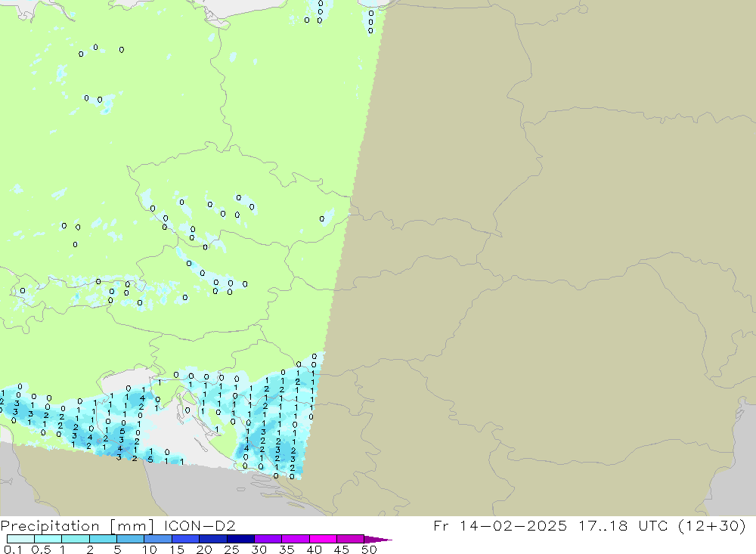Click the legend tick label '30'
756x554 pixels.
tap(259, 549)
